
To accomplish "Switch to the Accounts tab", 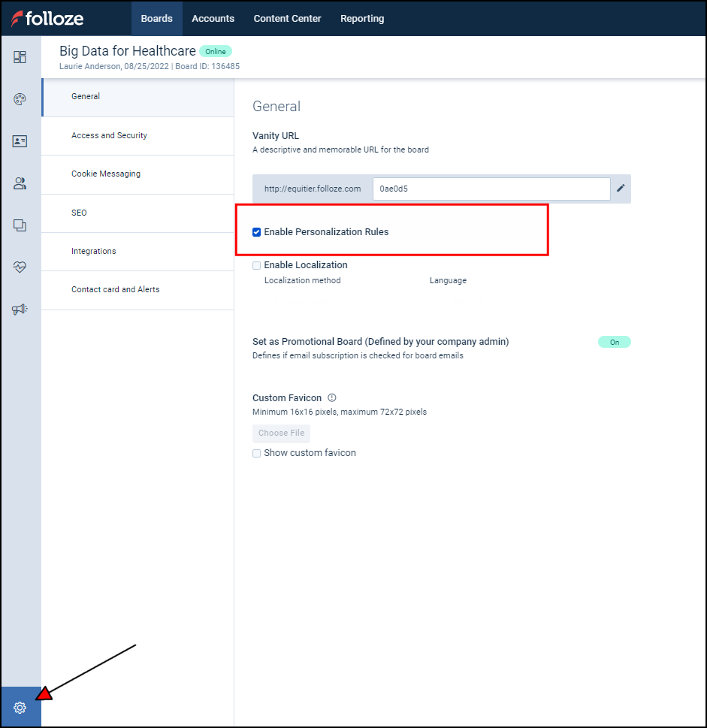I will (213, 19).
